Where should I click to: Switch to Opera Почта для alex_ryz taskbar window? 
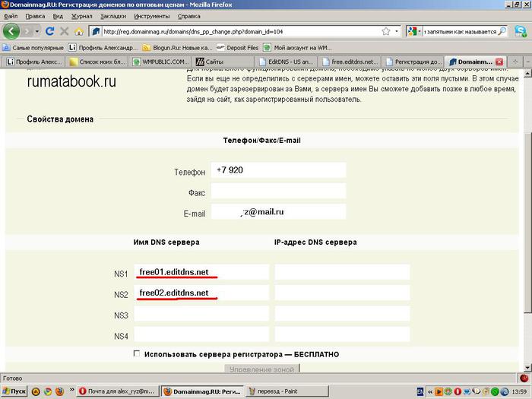point(117,391)
